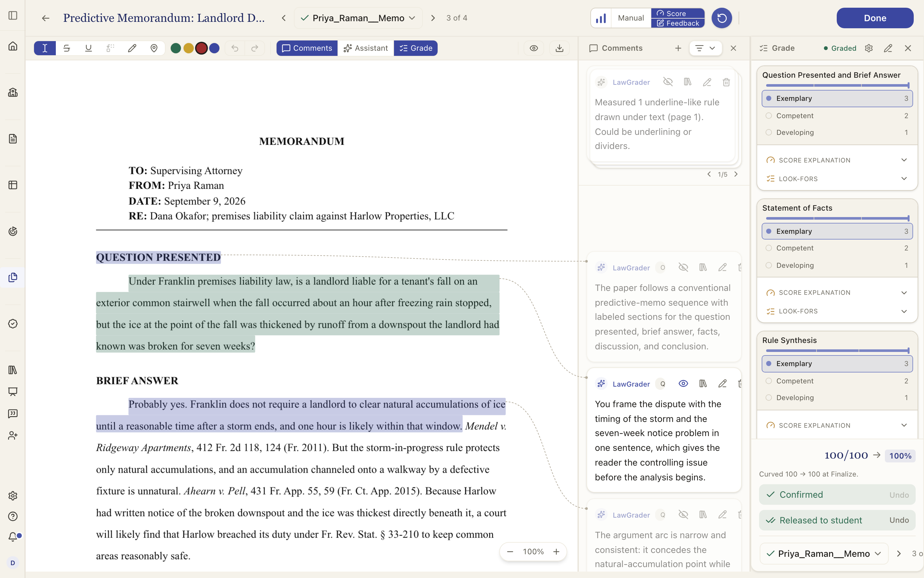Toggle the left sidebar panel
The height and width of the screenshot is (578, 924).
[13, 15]
